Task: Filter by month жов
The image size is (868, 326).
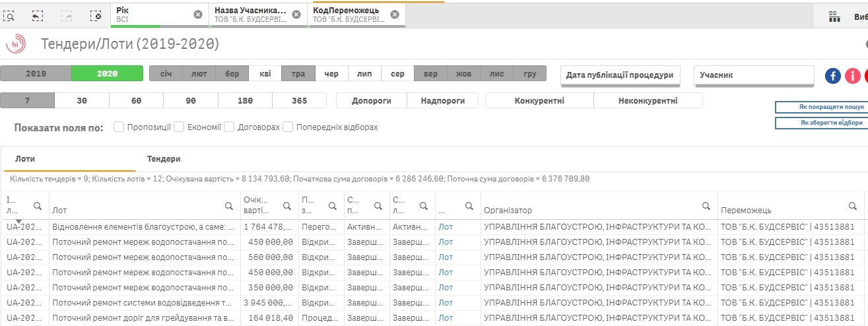Action: pyautogui.click(x=463, y=74)
